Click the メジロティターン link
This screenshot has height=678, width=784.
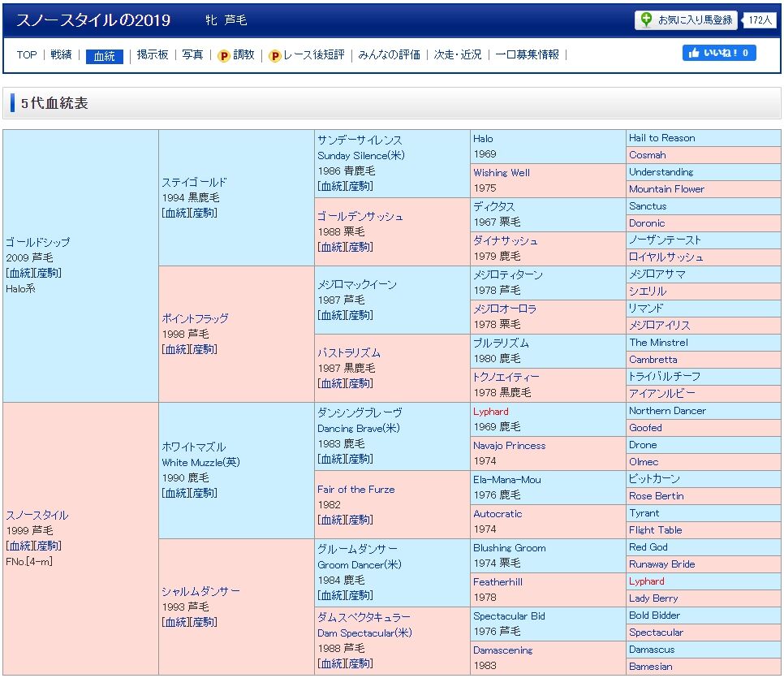[x=508, y=274]
